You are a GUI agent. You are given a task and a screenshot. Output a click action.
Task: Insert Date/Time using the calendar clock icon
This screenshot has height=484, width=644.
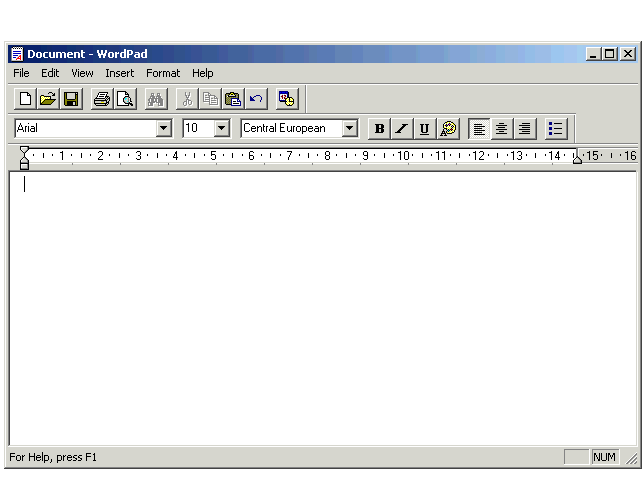[x=287, y=99]
